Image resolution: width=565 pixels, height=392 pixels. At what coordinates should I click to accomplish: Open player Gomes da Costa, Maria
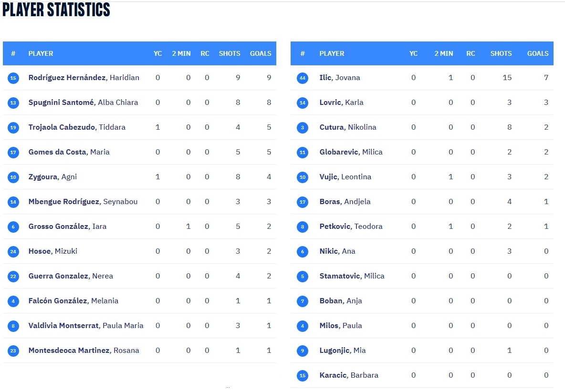tap(69, 152)
